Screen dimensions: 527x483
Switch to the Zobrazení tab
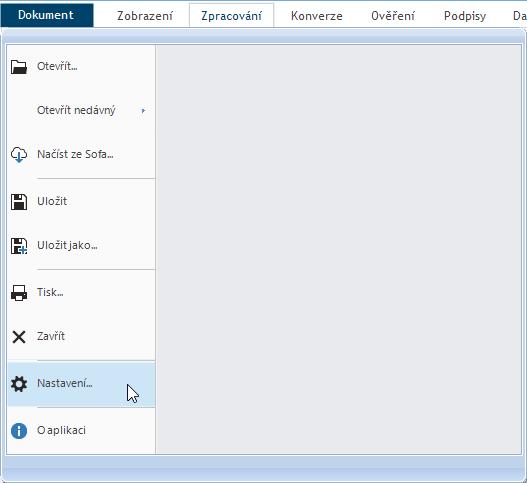145,16
